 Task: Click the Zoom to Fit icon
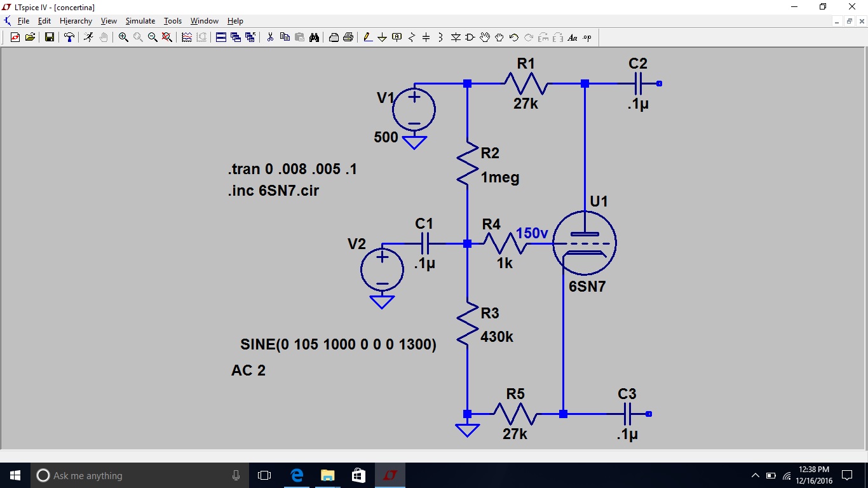tap(167, 37)
